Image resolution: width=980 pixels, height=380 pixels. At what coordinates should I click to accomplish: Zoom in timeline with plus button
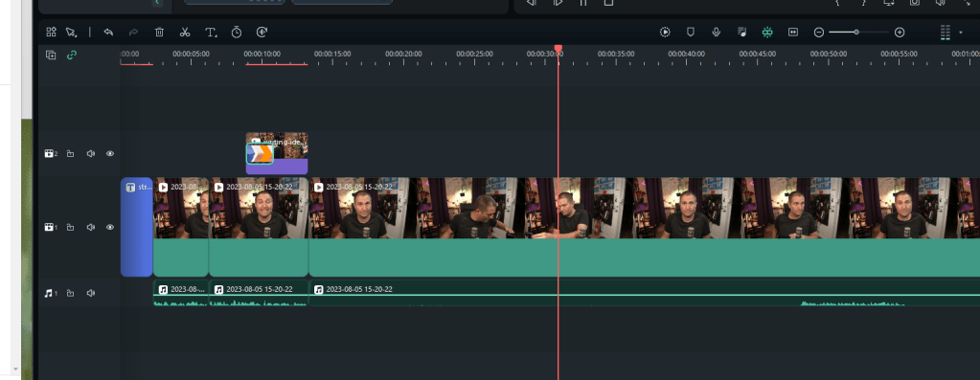900,33
